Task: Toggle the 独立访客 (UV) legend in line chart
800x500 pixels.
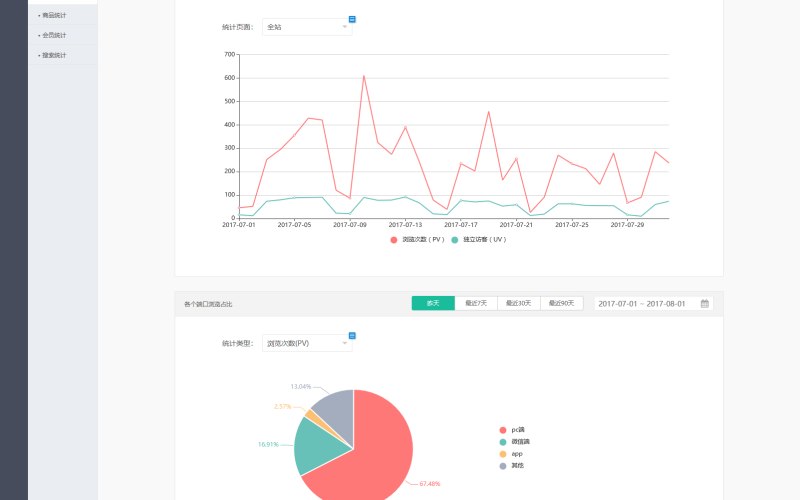Action: [479, 239]
